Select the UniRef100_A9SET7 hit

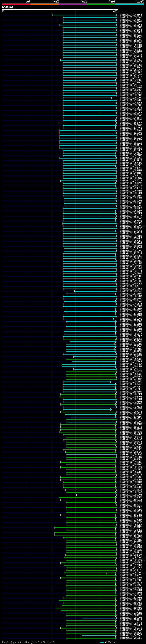tap(131, 334)
